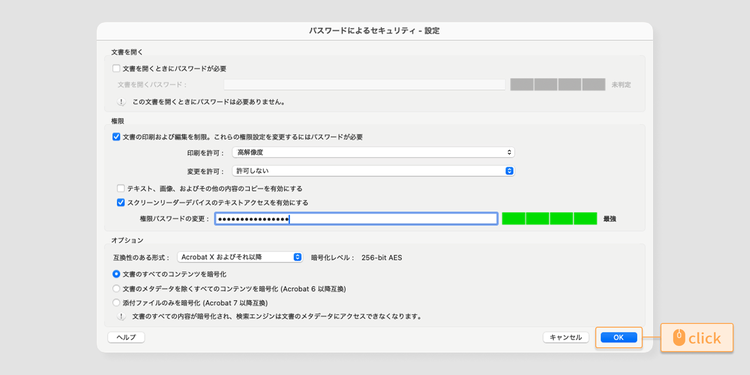Click the 文書を開く section heading

click(127, 52)
